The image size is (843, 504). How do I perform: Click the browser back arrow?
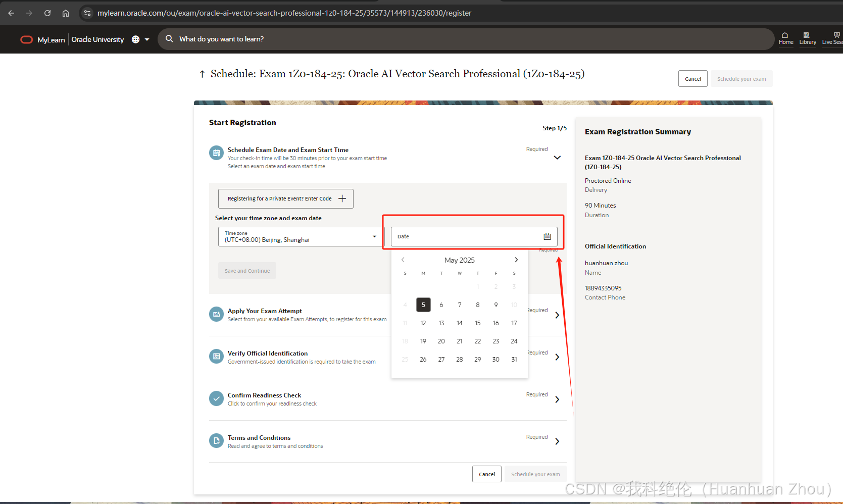tap(11, 13)
